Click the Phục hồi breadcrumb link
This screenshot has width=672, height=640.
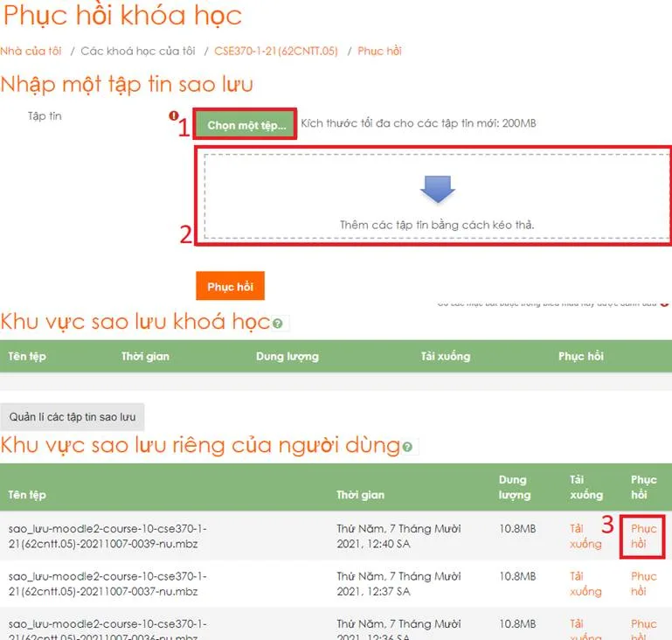379,51
